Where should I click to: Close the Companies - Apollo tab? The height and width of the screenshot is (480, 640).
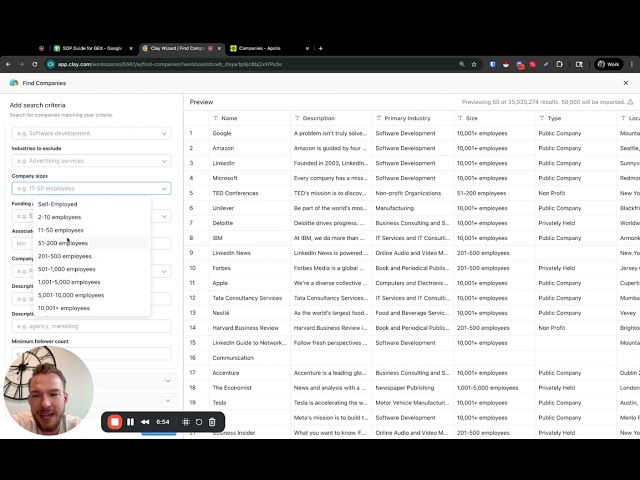coord(307,48)
